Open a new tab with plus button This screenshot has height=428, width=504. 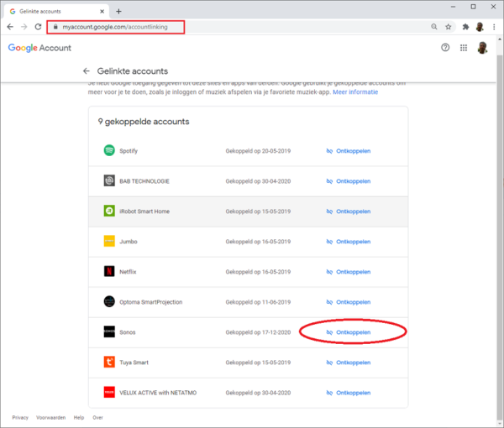click(118, 11)
